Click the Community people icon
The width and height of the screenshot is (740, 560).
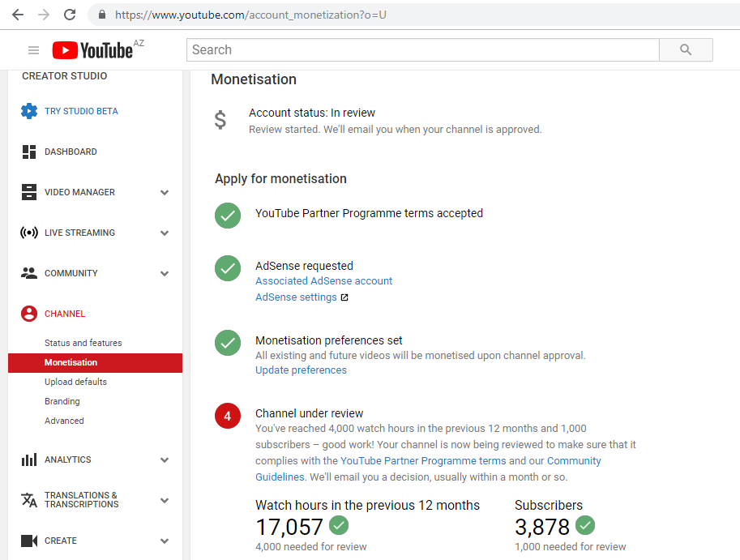tap(29, 273)
